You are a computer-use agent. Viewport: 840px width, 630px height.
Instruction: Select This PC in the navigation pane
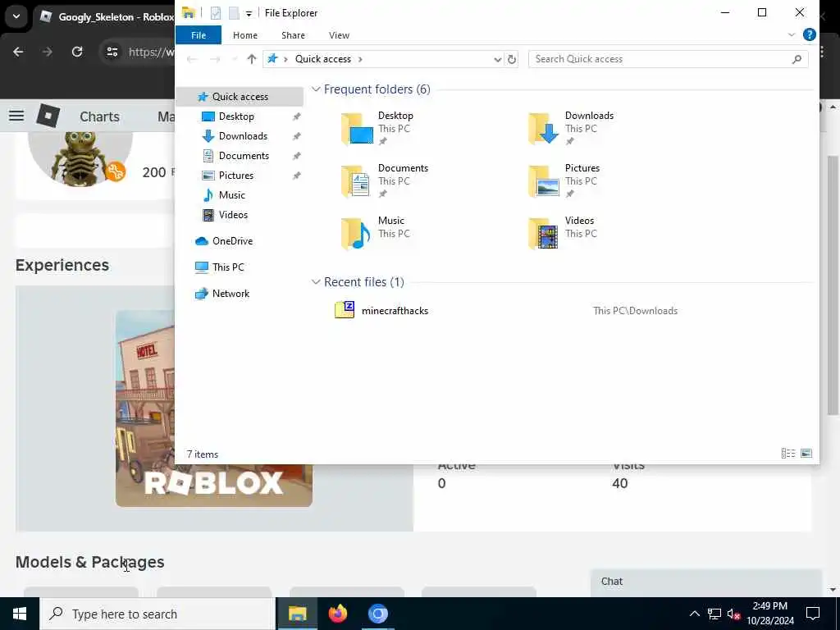pos(228,267)
